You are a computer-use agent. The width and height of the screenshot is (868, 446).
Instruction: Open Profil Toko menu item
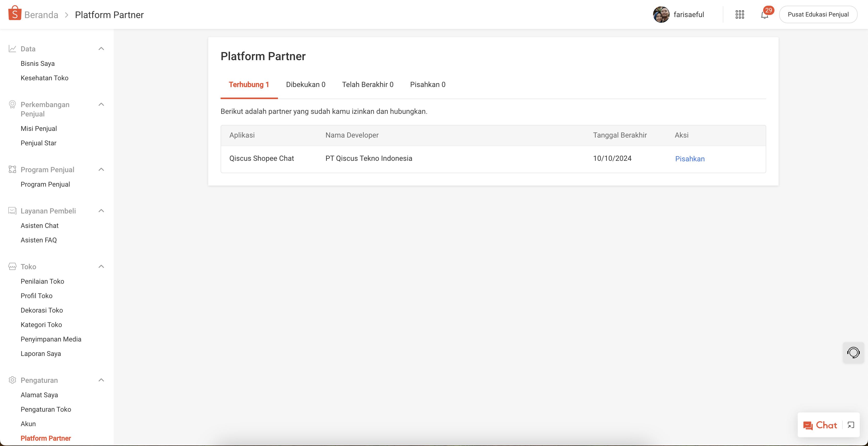click(x=36, y=296)
